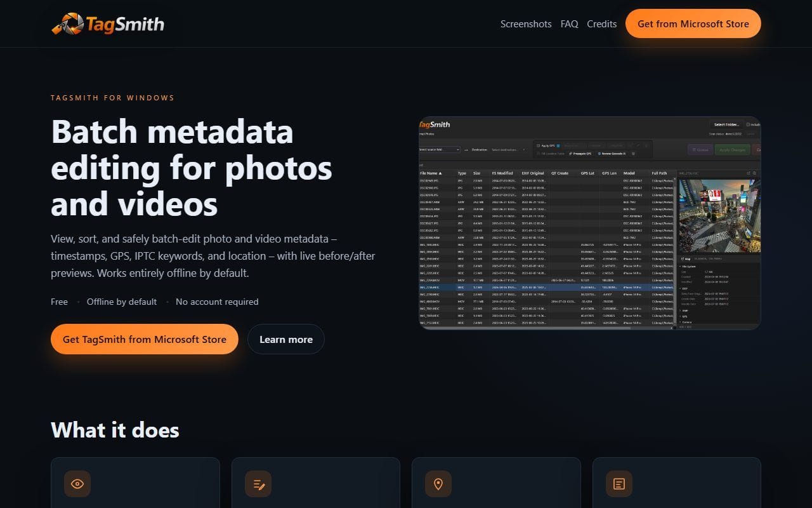Viewport: 812px width, 508px height.
Task: Click the horizontal scrollbar under the file table
Action: coord(525,328)
